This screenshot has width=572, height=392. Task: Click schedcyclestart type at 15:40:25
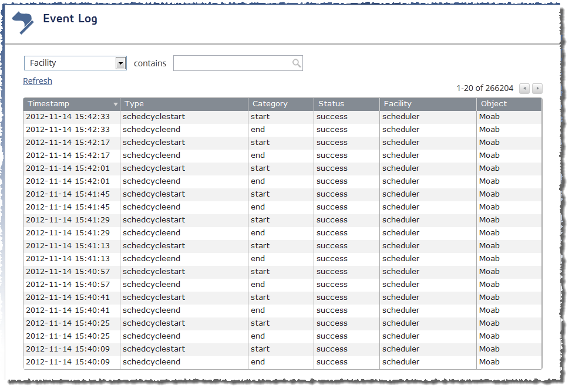click(154, 323)
